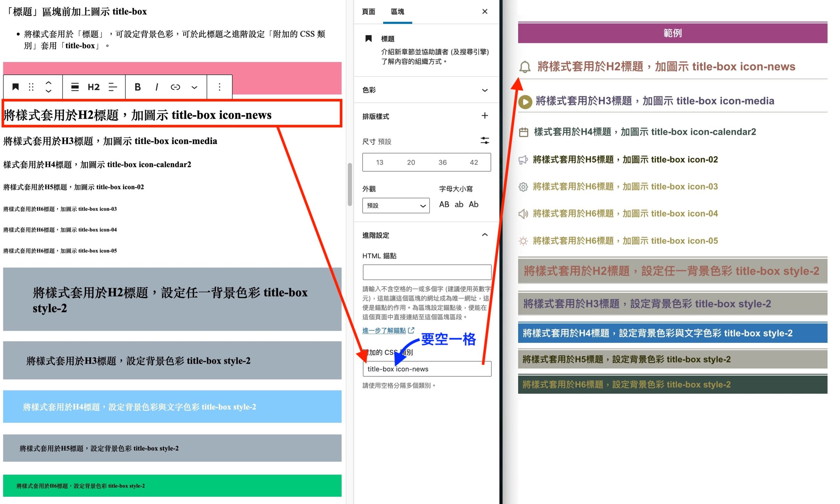The image size is (840, 504).
Task: Click the preview H3 style-2 heading bar
Action: 673,304
